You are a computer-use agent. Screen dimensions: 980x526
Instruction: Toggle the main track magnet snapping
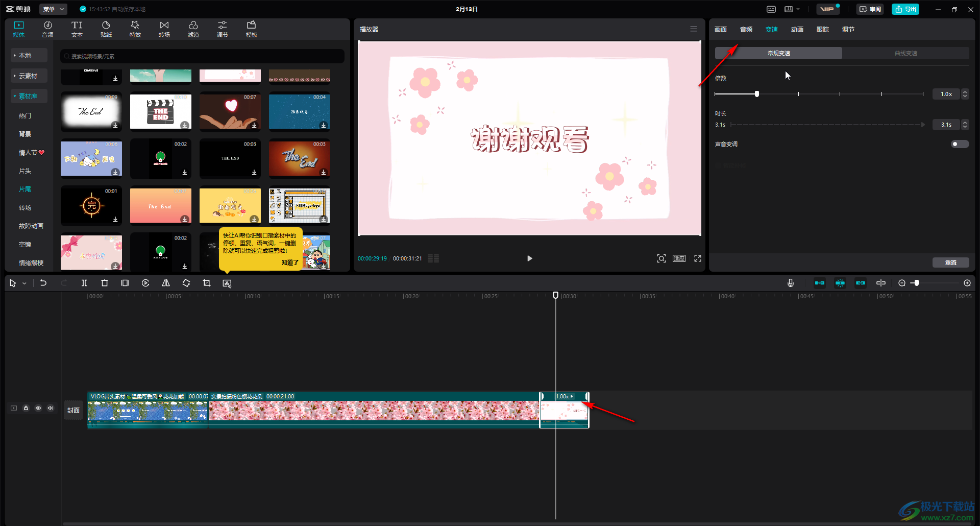point(820,283)
